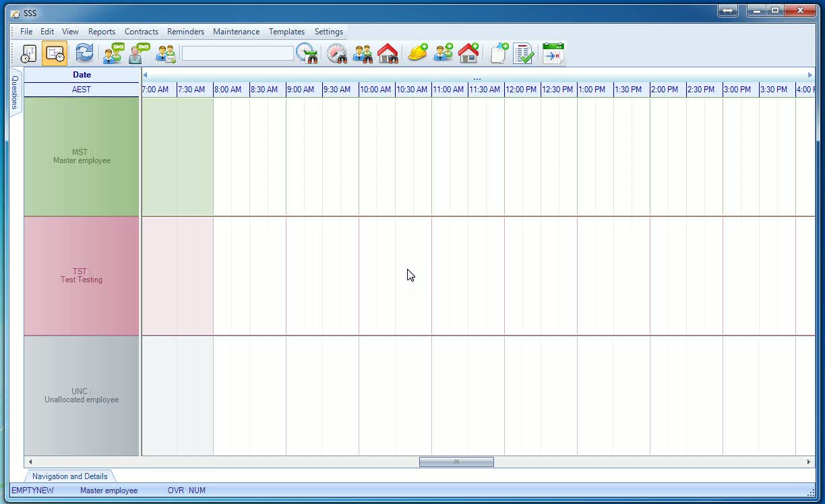This screenshot has height=504, width=825.
Task: Click the calendar go-to-date arrow icon
Action: pyautogui.click(x=553, y=53)
